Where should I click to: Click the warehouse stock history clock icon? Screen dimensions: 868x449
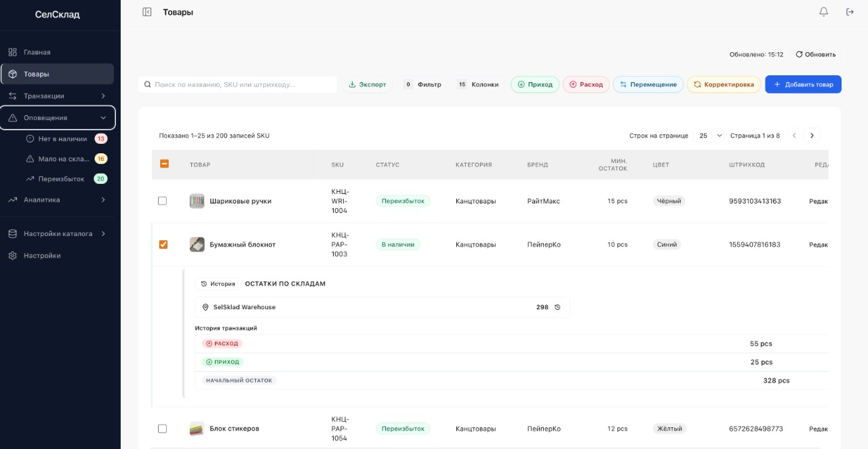tap(557, 307)
